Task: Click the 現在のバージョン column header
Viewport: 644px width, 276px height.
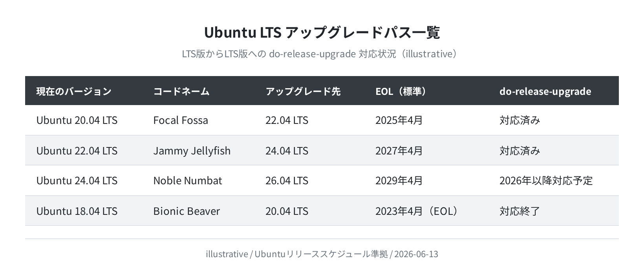Action: click(74, 91)
